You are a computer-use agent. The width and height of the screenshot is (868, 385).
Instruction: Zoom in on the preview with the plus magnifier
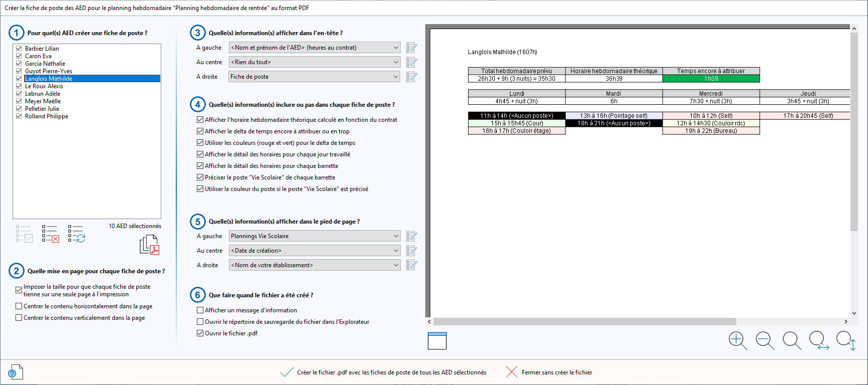tap(738, 340)
